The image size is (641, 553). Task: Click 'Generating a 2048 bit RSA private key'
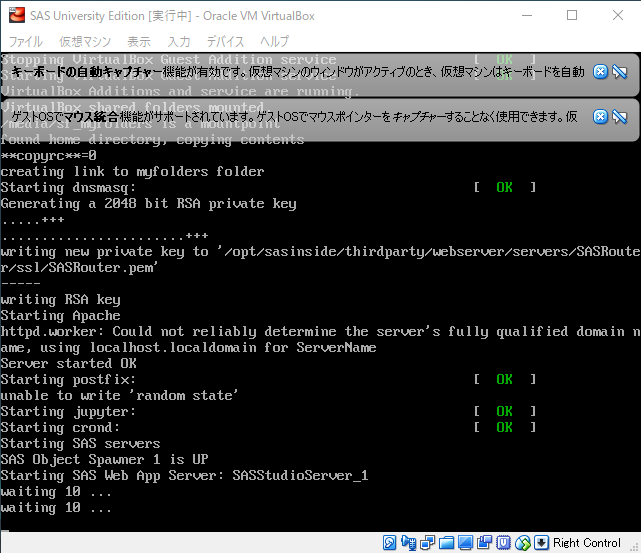pos(149,204)
